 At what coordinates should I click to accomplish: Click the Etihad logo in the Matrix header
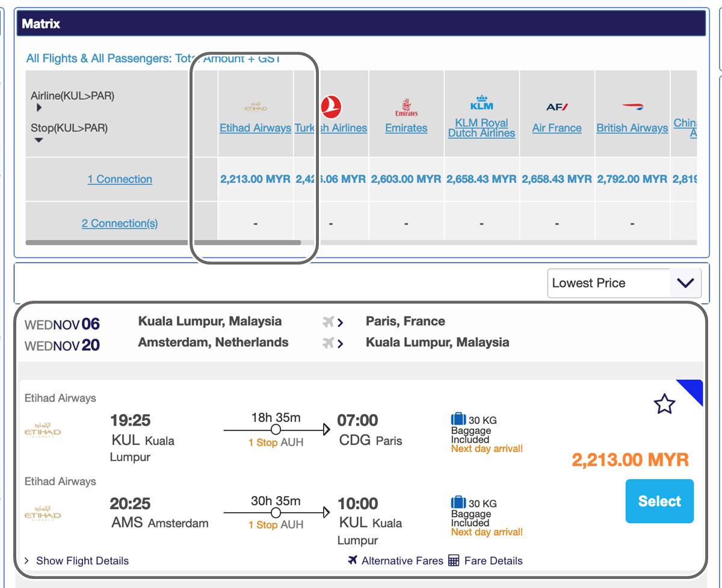click(x=256, y=107)
